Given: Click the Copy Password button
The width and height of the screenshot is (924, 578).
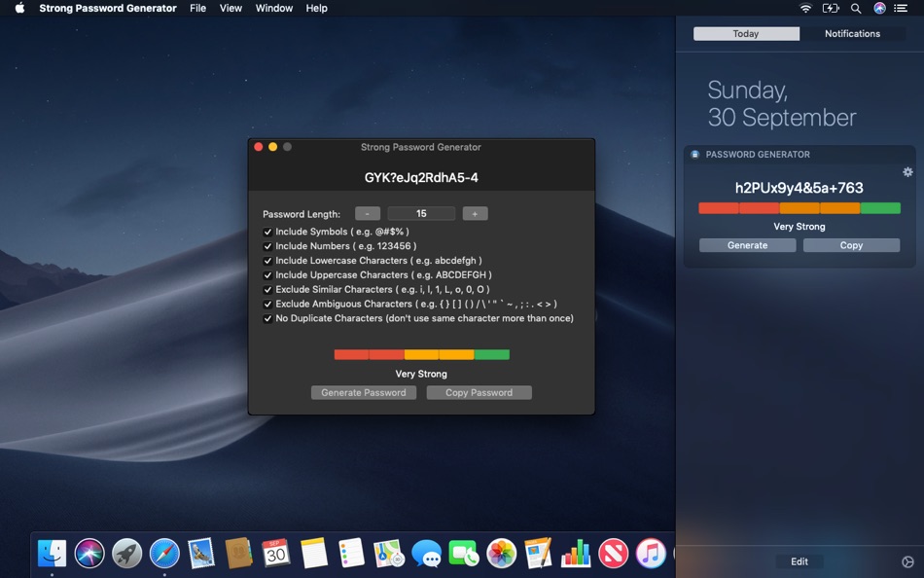Looking at the screenshot, I should pos(480,393).
